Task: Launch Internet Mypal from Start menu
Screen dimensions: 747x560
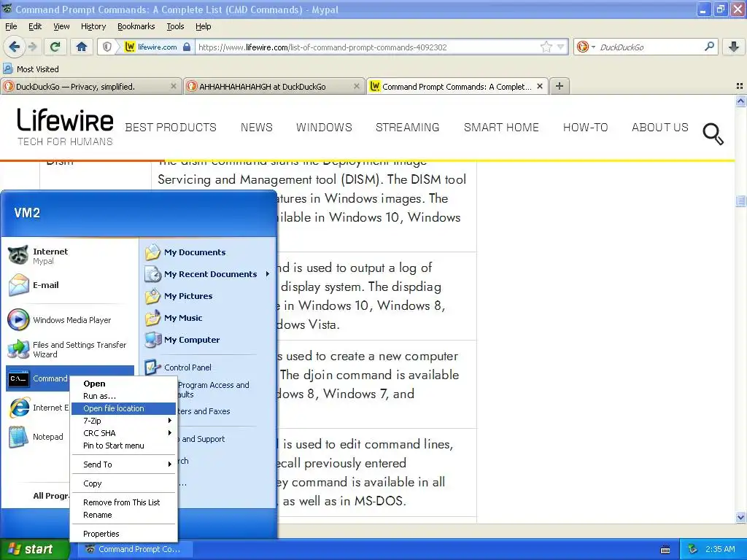Action: [x=71, y=256]
